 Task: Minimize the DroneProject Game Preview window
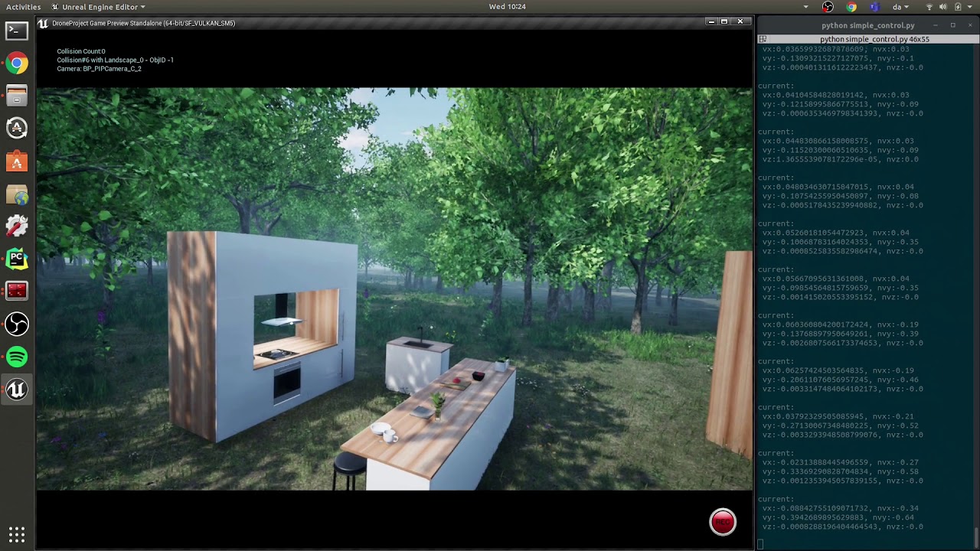point(711,22)
